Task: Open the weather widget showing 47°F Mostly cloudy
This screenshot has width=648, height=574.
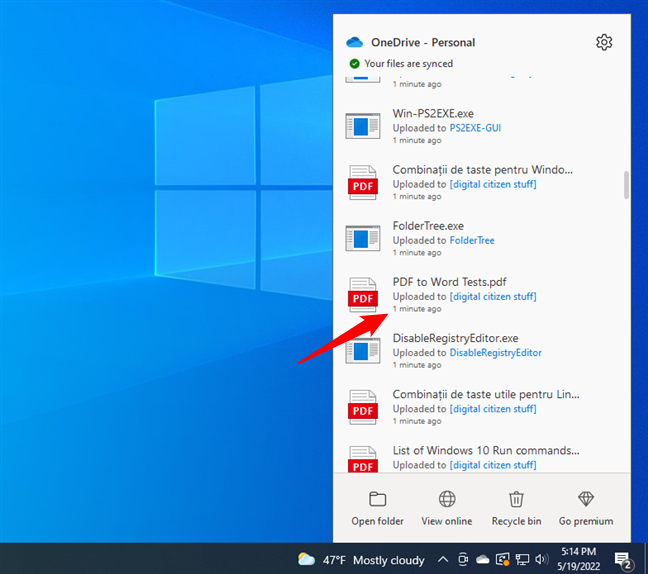Action: tap(361, 560)
